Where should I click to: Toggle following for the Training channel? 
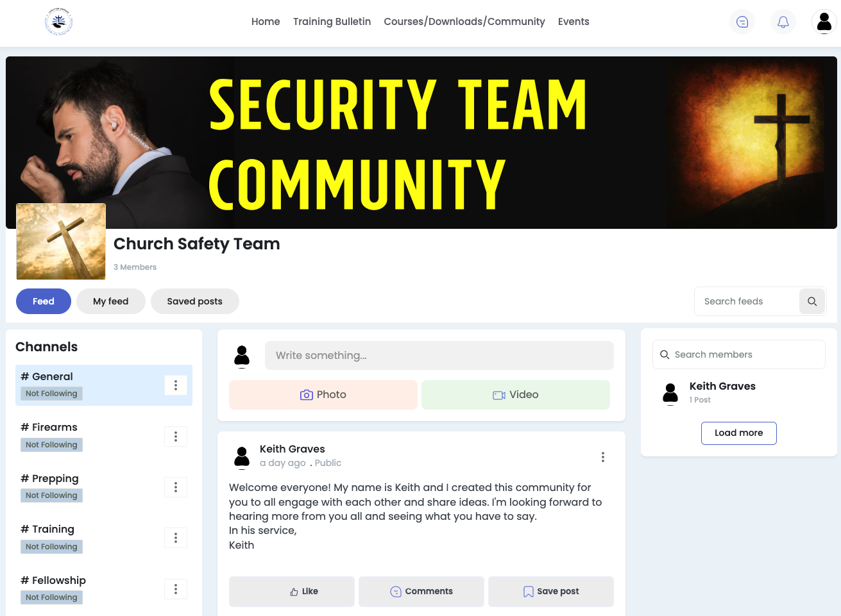point(51,546)
